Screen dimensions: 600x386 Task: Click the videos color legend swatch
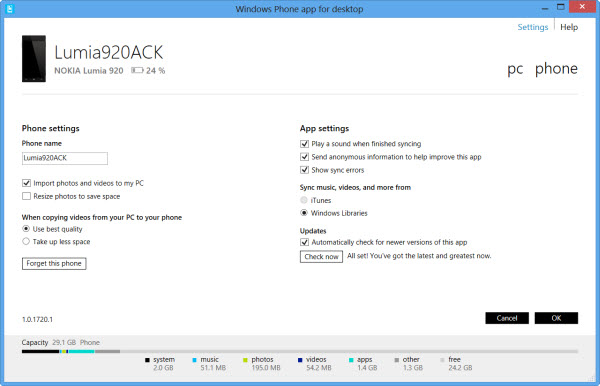tap(300, 360)
